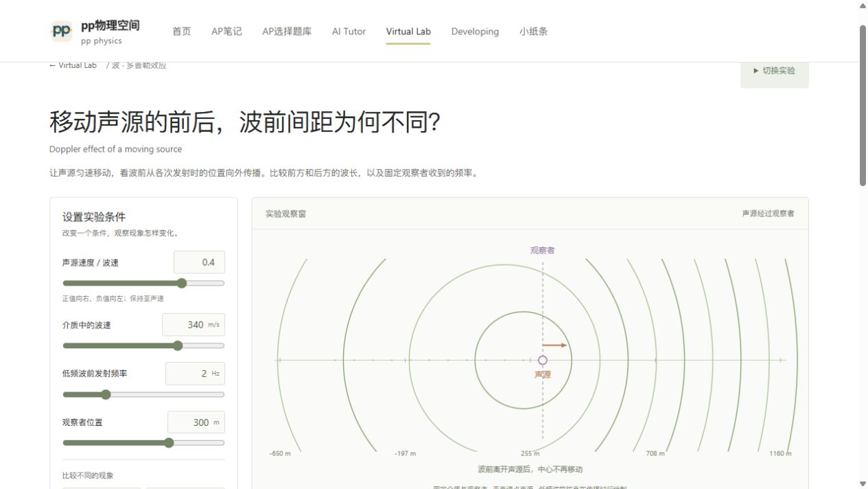868x489 pixels.
Task: Click the scrollbar up arrow
Action: (x=863, y=5)
